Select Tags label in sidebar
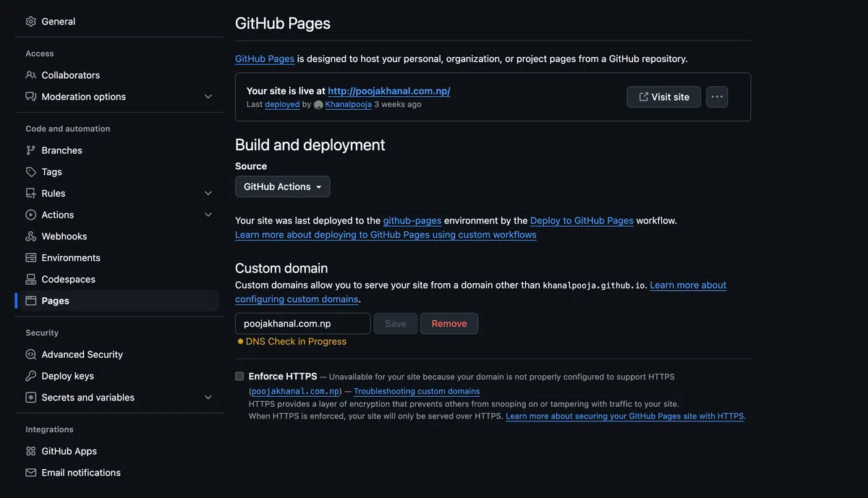Image resolution: width=868 pixels, height=498 pixels. point(52,172)
